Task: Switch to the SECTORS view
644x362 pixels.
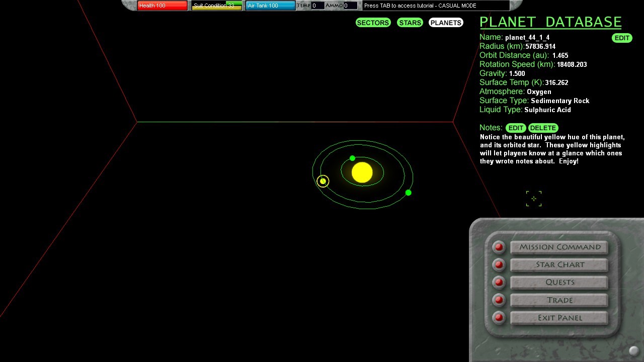Action: point(373,23)
